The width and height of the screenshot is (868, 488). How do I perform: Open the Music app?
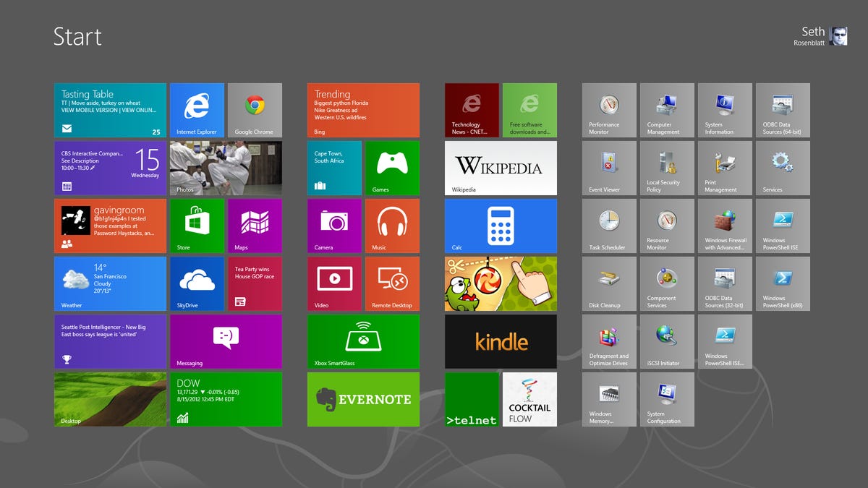click(392, 226)
